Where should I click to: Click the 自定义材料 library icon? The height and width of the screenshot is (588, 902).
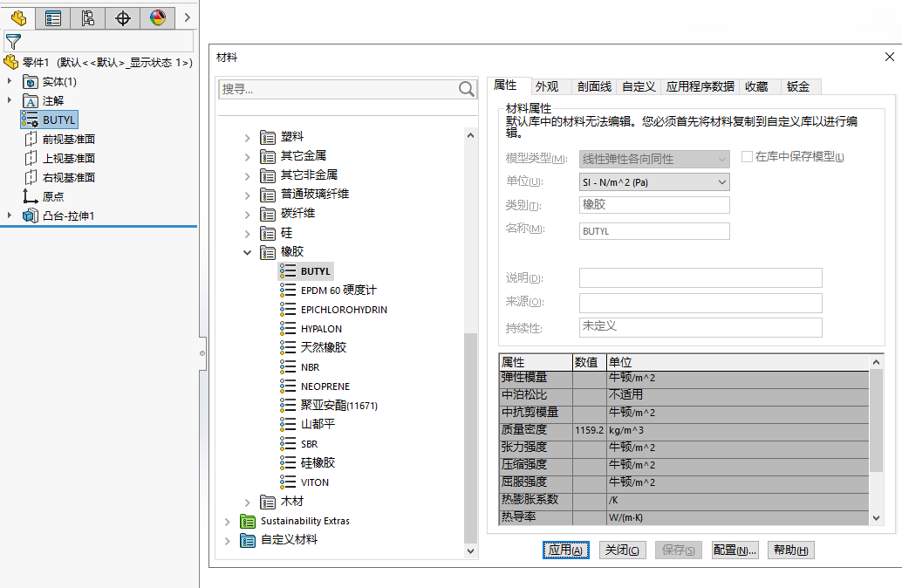coord(248,540)
